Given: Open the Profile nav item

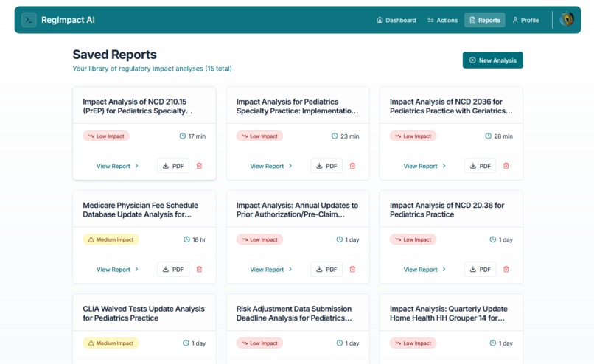Looking at the screenshot, I should point(525,20).
